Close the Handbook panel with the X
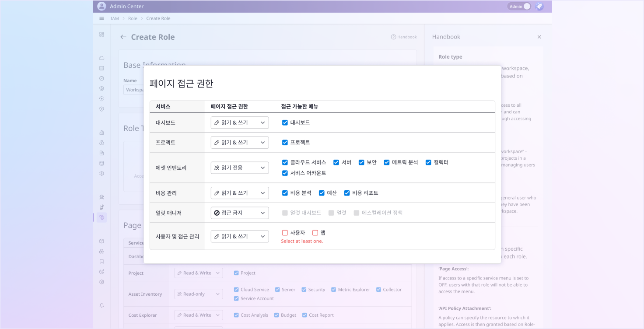 539,37
